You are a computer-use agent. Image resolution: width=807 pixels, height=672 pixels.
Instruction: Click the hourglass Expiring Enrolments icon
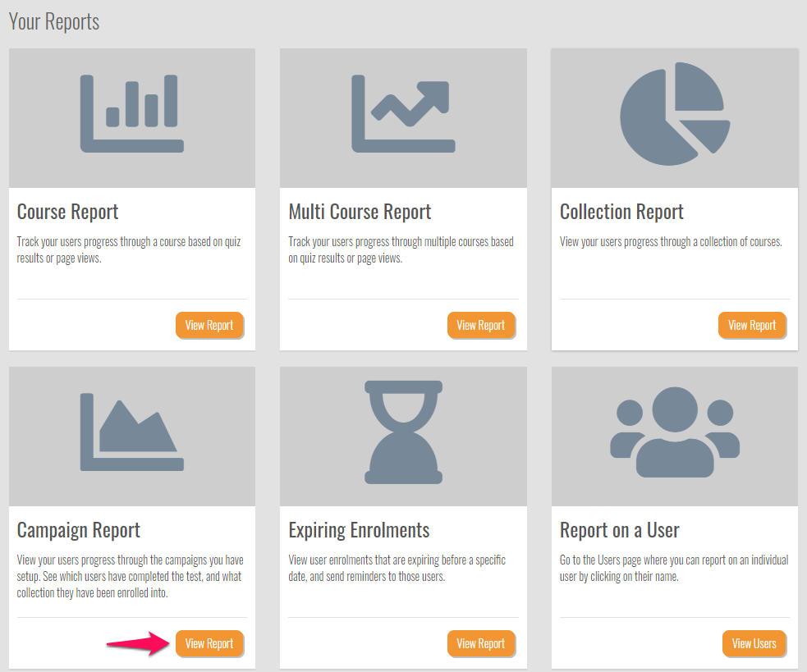(403, 432)
